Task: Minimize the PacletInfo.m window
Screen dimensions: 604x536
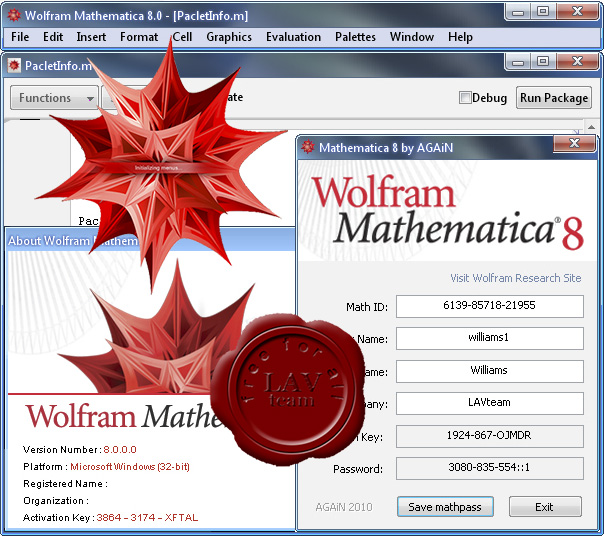Action: (x=517, y=62)
